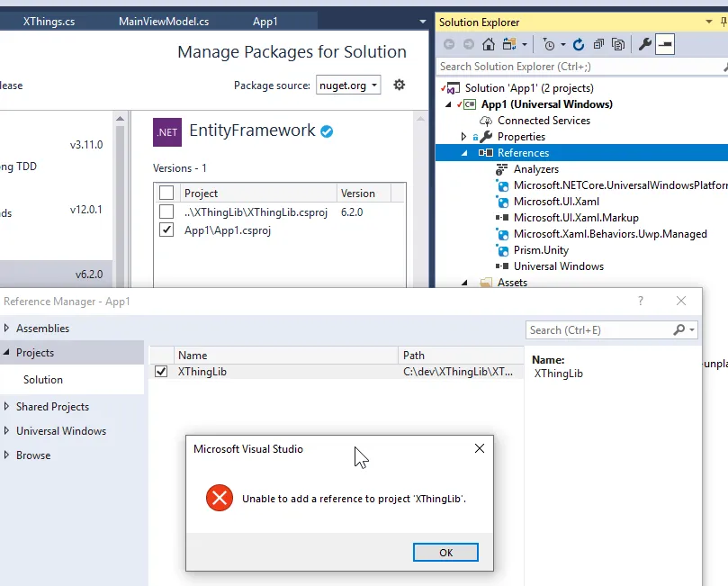The height and width of the screenshot is (586, 728).
Task: Open NuGet package source settings gear
Action: (x=399, y=85)
